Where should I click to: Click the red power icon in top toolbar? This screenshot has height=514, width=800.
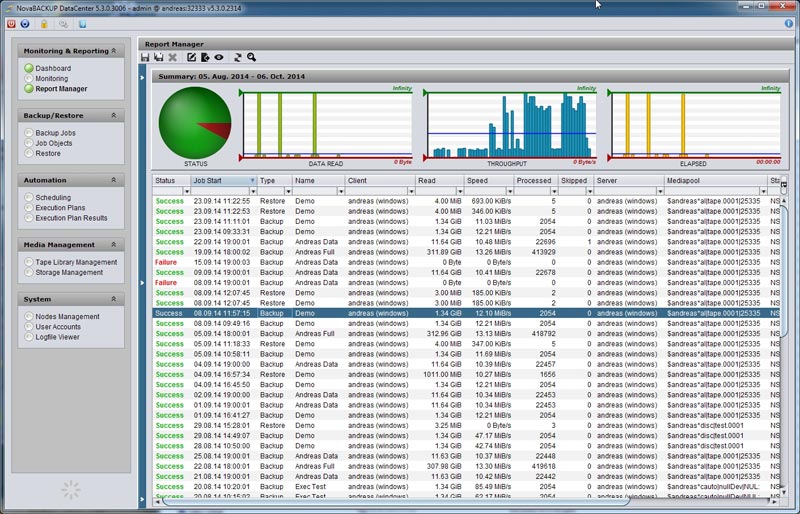[x=11, y=24]
